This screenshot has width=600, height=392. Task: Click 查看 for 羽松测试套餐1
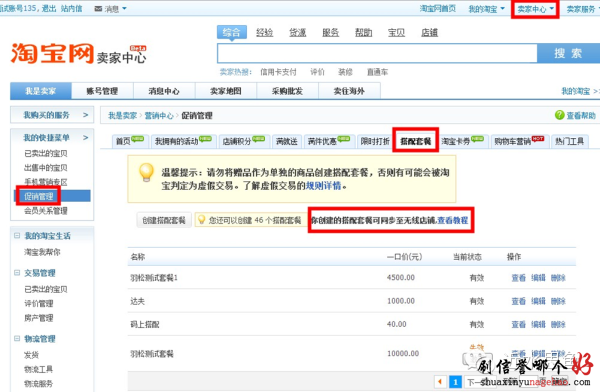tap(518, 278)
